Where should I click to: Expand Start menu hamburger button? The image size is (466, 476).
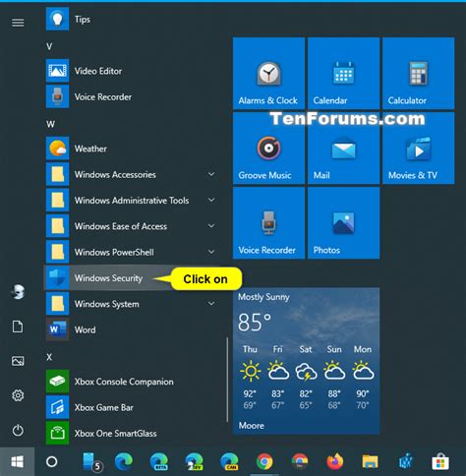[18, 23]
